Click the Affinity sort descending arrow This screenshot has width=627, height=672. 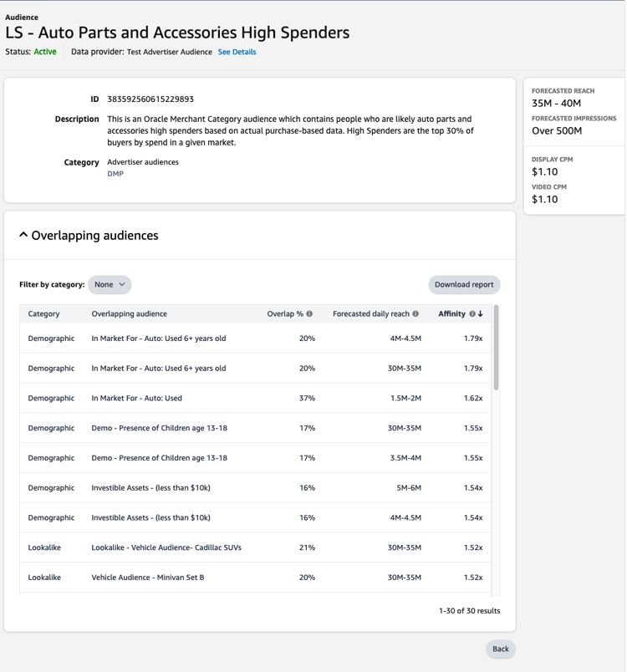coord(481,314)
